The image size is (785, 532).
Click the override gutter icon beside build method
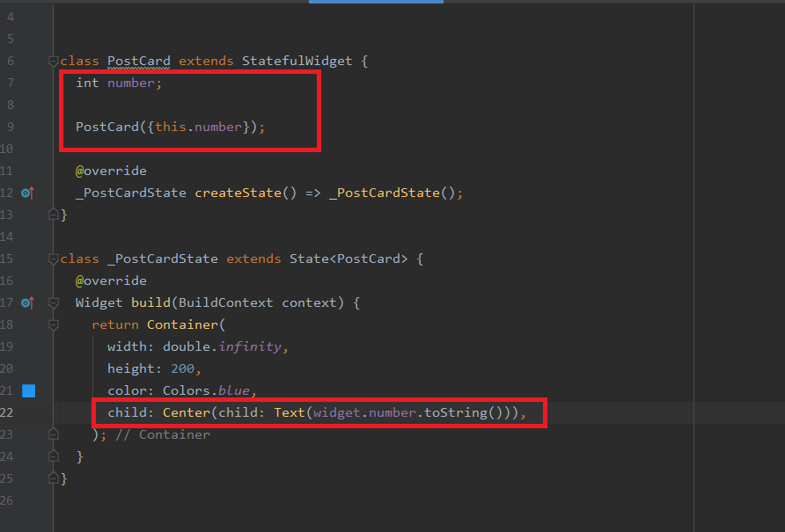point(27,302)
